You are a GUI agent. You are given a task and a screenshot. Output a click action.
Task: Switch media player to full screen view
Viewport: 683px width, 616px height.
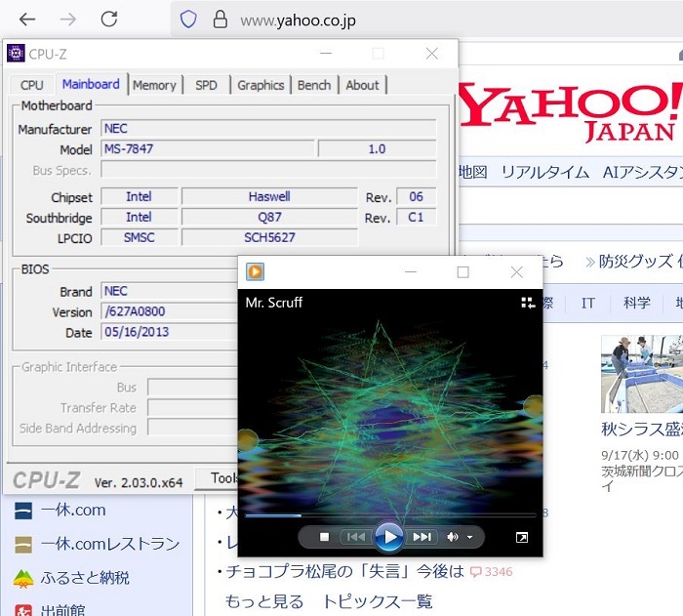tap(522, 537)
